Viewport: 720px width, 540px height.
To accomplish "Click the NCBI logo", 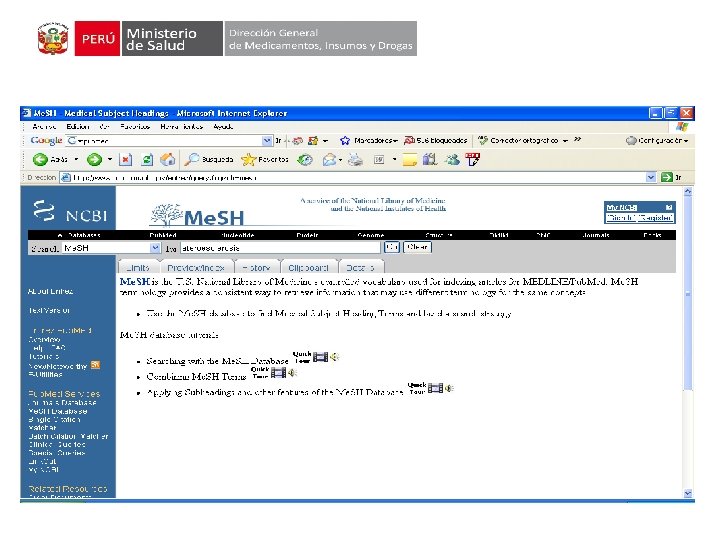I will click(69, 212).
